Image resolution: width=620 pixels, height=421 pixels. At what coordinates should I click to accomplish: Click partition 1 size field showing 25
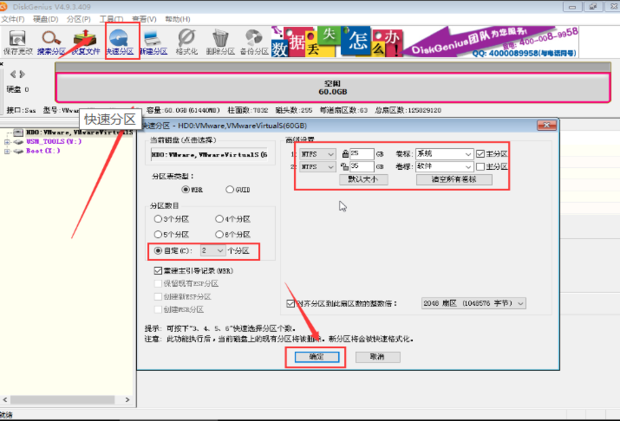click(x=361, y=154)
